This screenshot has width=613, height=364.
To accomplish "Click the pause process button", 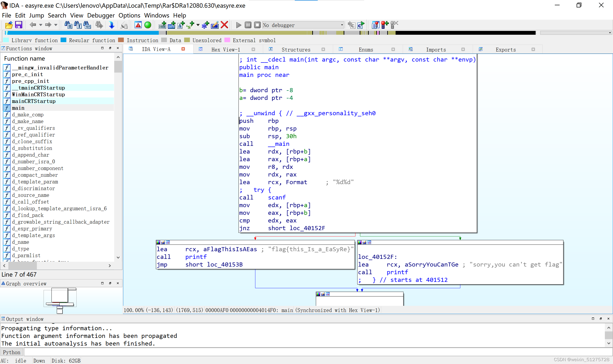I will click(248, 25).
